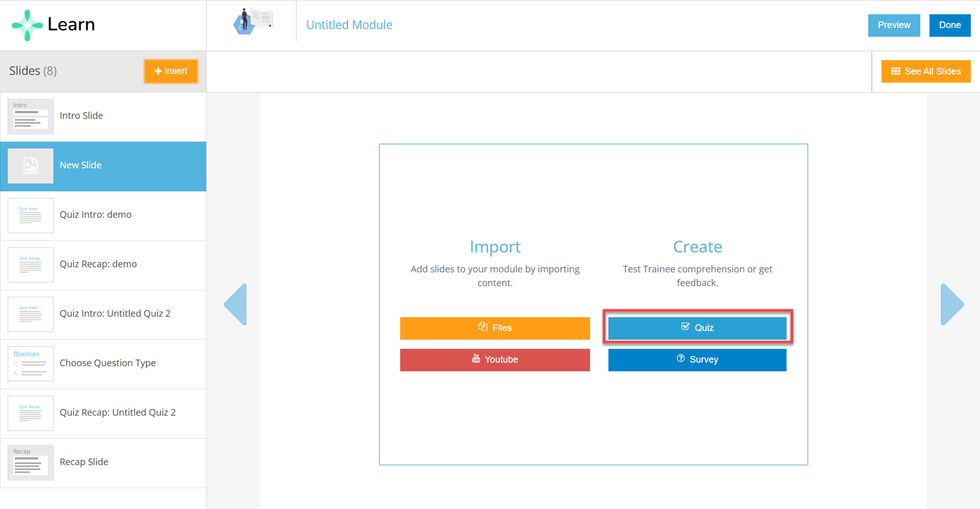980x509 pixels.
Task: Click the New Slide image placeholder thumbnail
Action: point(30,166)
